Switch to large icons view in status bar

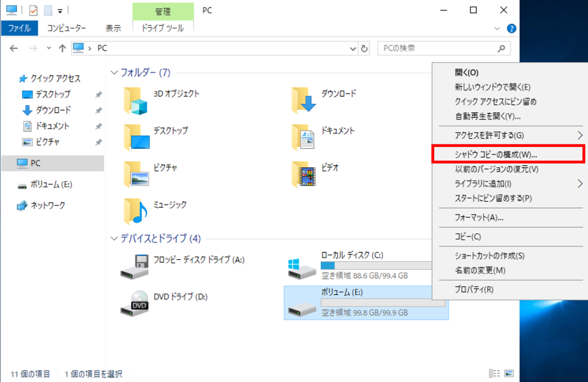click(x=509, y=374)
